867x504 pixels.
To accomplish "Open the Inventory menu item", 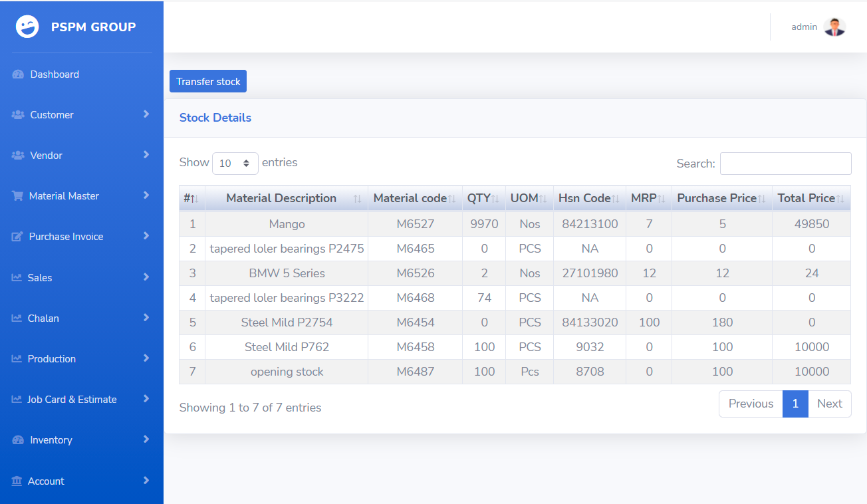I will 51,440.
